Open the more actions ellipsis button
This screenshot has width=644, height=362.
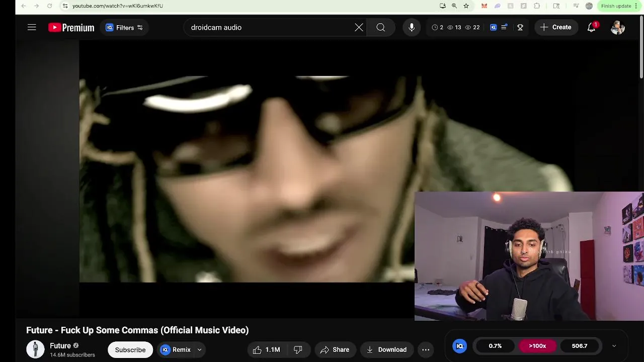pos(426,350)
